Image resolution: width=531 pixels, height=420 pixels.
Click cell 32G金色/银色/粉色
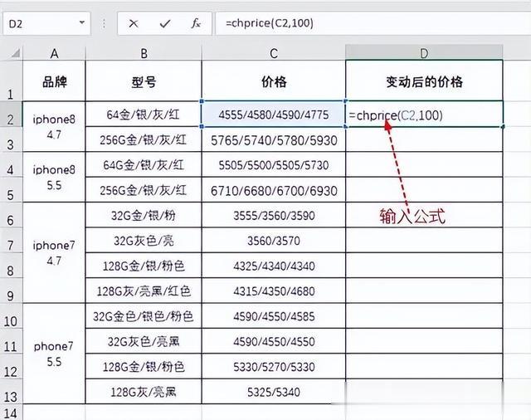[x=144, y=316]
